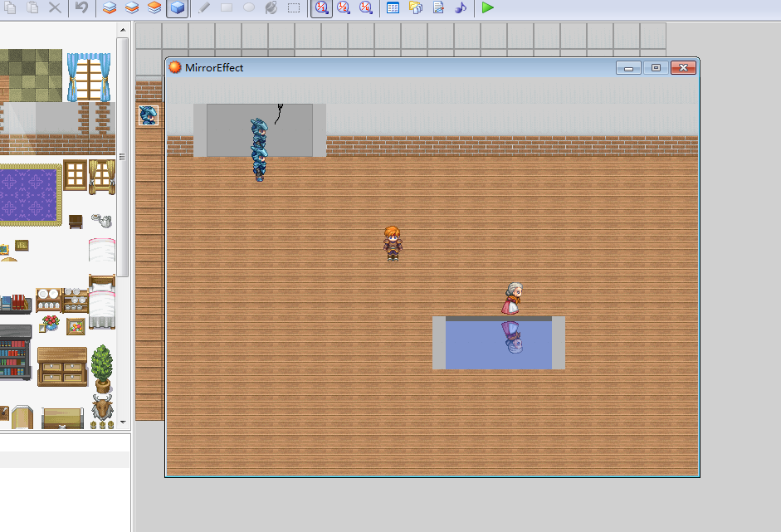
Task: Open the Resource Manager folder icon
Action: click(x=416, y=7)
